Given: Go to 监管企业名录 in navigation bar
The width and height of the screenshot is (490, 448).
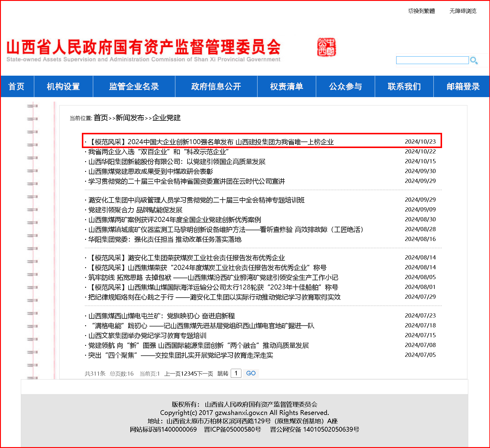Looking at the screenshot, I should coord(134,86).
